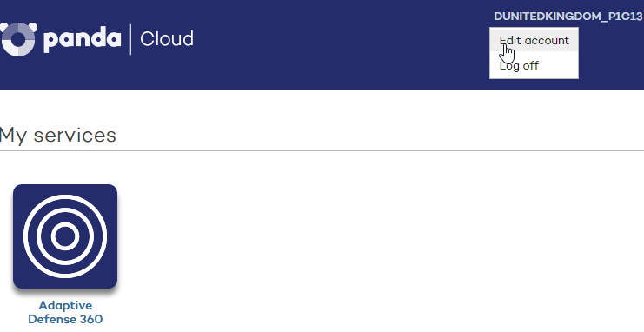This screenshot has width=644, height=332.
Task: Click the Defense 360 label line
Action: (x=65, y=319)
